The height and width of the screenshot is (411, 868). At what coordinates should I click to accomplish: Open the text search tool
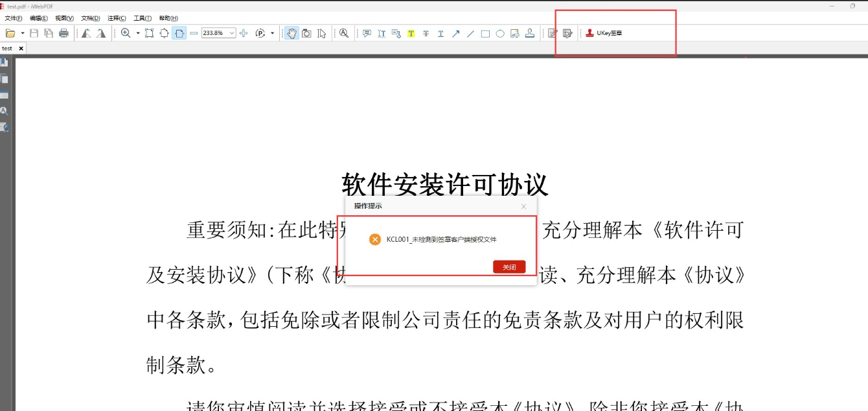point(343,33)
